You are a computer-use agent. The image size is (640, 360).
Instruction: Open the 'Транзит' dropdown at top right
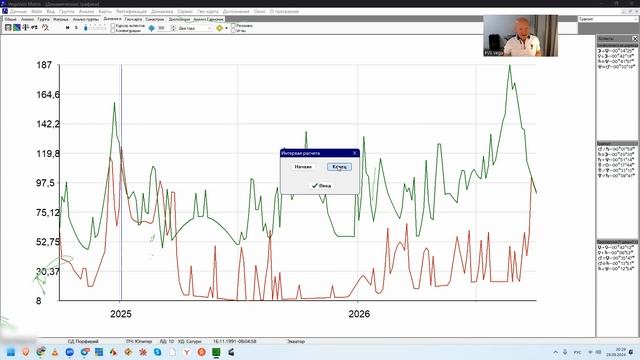point(608,19)
